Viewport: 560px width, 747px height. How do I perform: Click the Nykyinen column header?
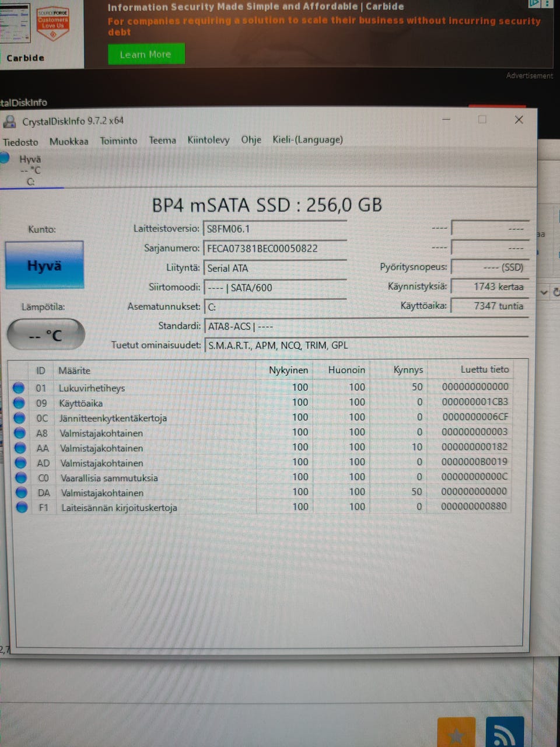(x=285, y=370)
